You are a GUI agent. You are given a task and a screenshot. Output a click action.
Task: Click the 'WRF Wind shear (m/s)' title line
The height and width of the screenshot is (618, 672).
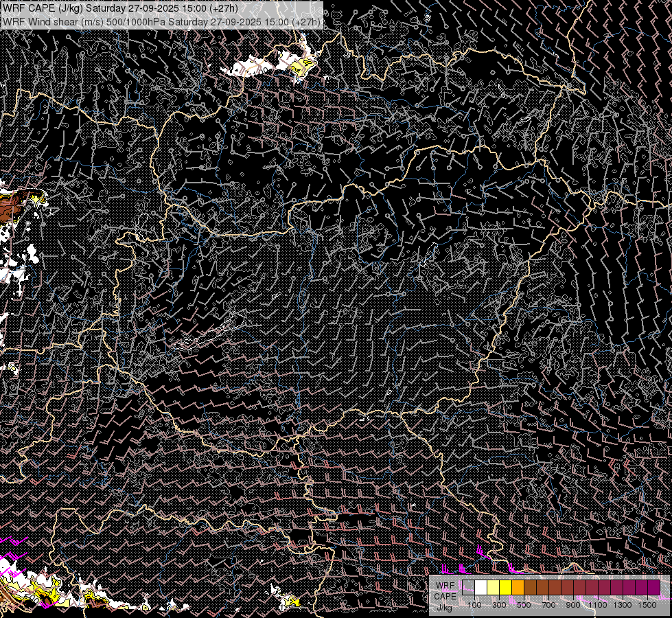pos(161,22)
